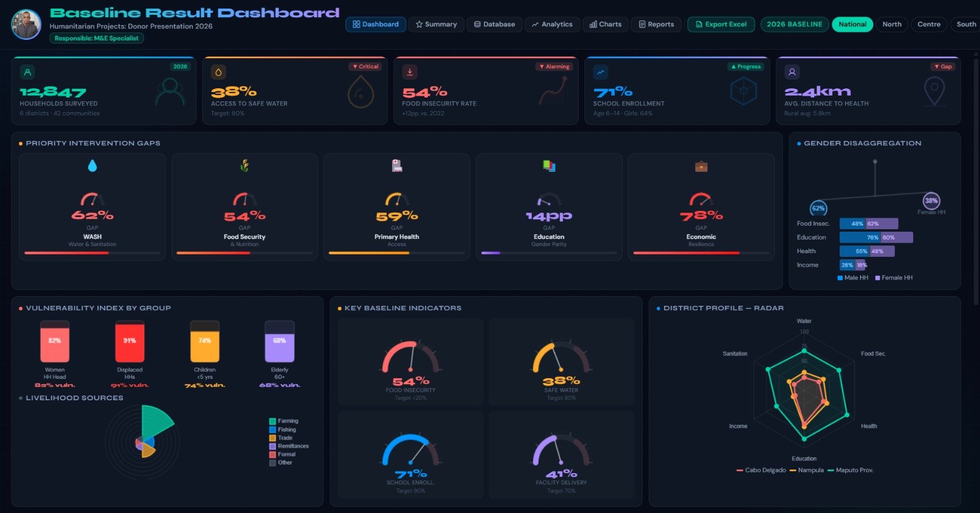Click the Food Insecurity 54% gauge
This screenshot has width=980, height=513.
coord(411,357)
